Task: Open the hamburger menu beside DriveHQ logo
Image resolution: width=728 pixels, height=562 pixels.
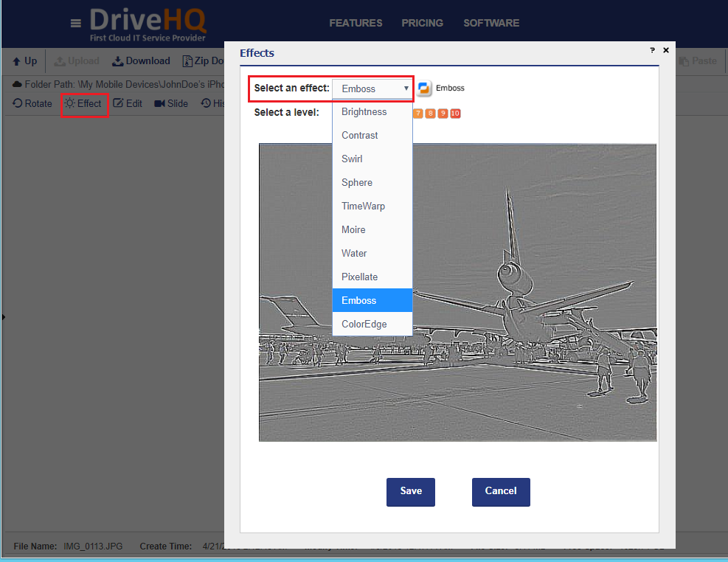Action: pyautogui.click(x=76, y=24)
